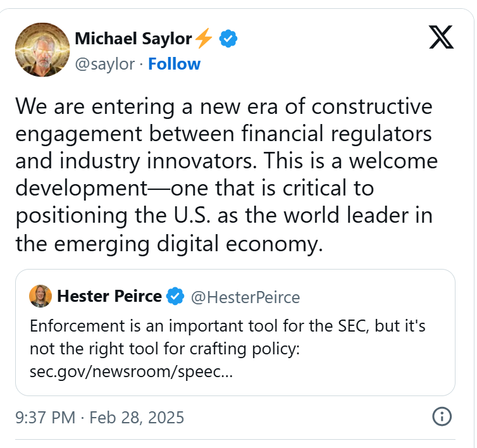Click Hester Peirce's verified badge

(x=175, y=296)
